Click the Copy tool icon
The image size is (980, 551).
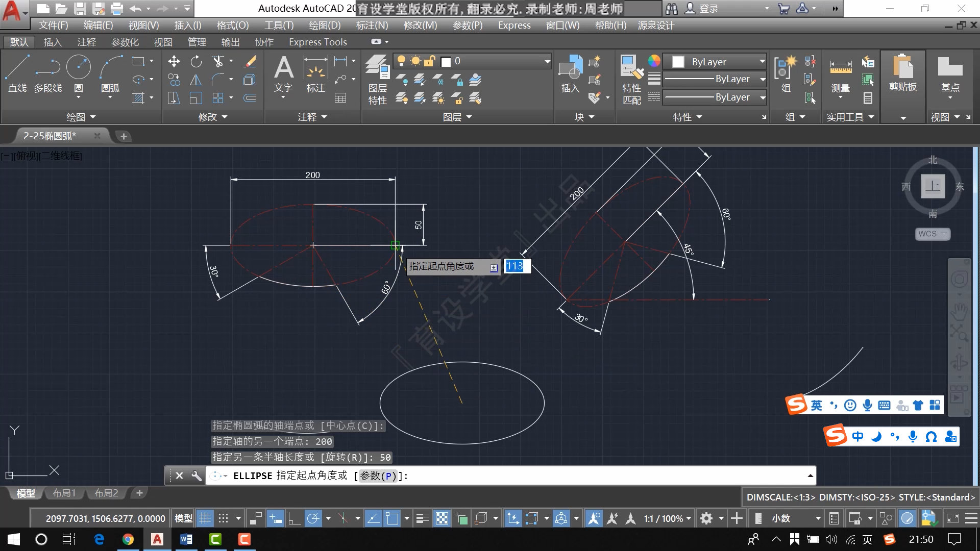tap(174, 80)
